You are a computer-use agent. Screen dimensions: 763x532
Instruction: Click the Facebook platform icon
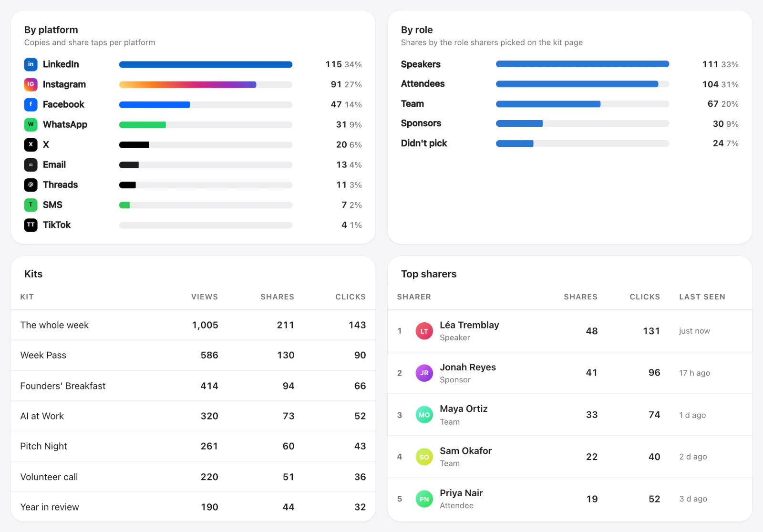click(x=31, y=104)
